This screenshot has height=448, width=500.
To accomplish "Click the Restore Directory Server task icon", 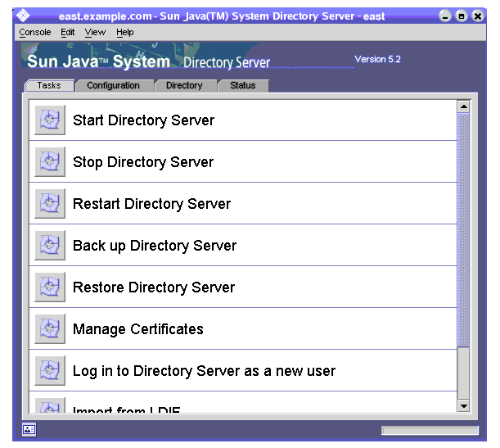I will click(50, 287).
